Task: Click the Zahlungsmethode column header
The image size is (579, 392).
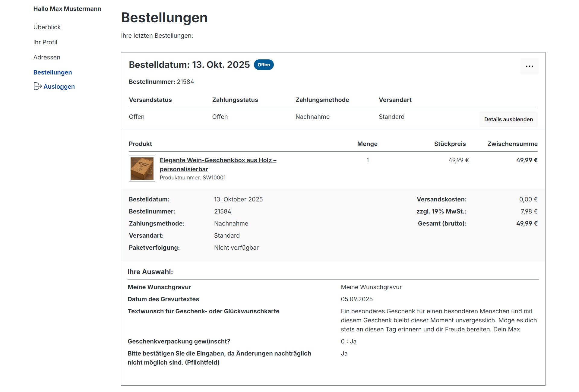Action: click(x=322, y=100)
